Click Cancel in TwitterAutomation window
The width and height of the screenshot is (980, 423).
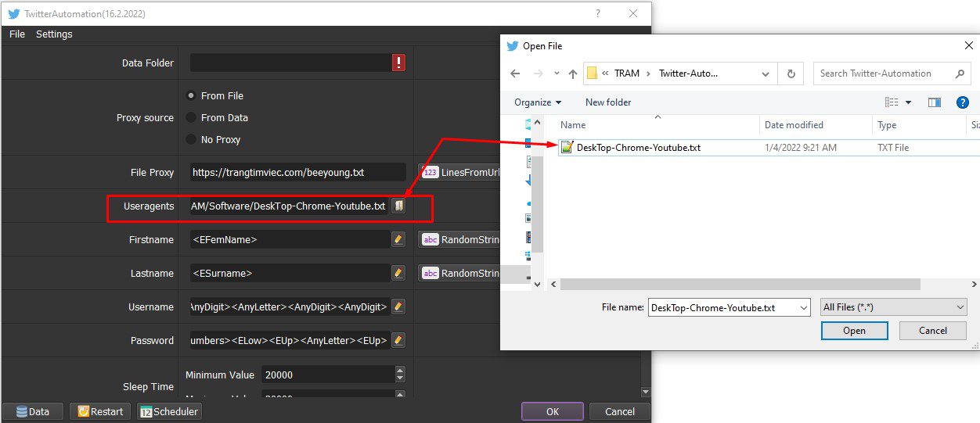coord(620,411)
